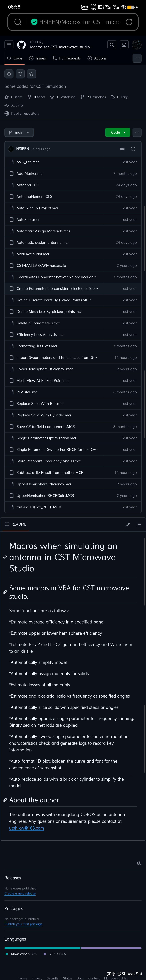The height and width of the screenshot is (980, 146).
Task: Click the GitHub logo
Action: pos(20,44)
